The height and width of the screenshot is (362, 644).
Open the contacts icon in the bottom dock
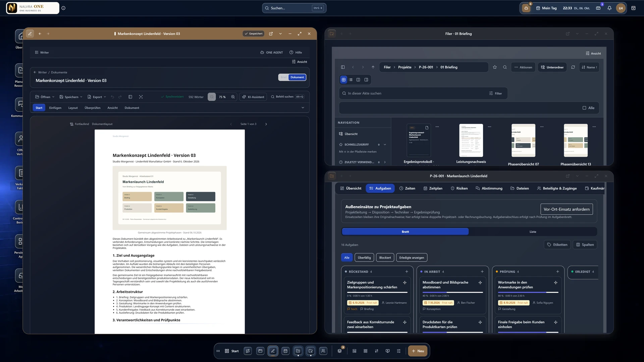click(x=323, y=351)
